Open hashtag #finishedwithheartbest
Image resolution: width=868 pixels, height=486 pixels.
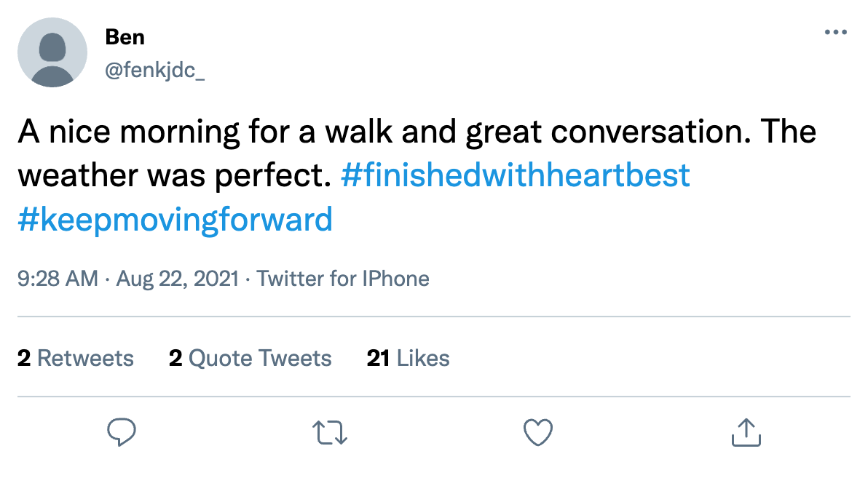click(515, 176)
